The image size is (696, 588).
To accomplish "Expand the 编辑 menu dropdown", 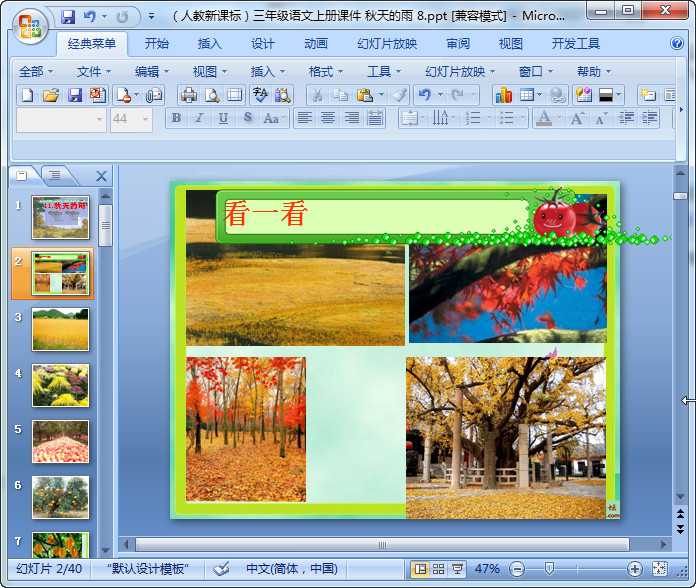I will click(152, 71).
